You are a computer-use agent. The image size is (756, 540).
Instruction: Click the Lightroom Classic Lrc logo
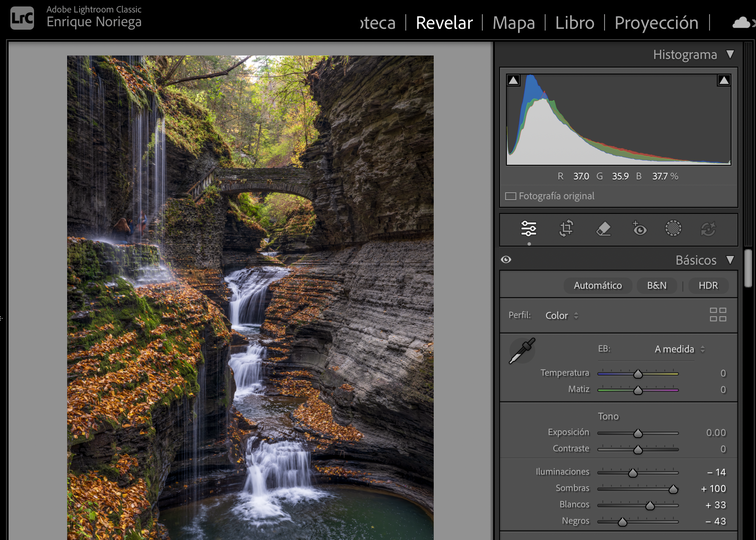click(x=22, y=18)
